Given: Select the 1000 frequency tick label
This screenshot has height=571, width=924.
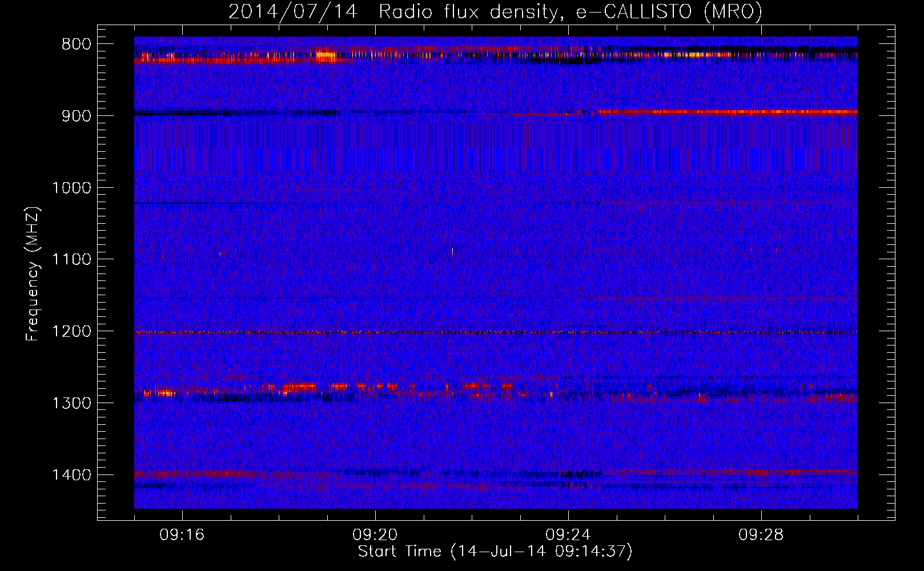Looking at the screenshot, I should [71, 188].
